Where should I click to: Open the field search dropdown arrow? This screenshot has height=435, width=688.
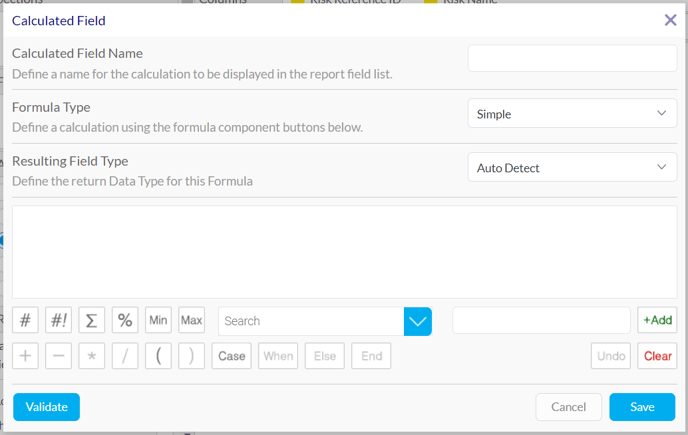pos(418,321)
